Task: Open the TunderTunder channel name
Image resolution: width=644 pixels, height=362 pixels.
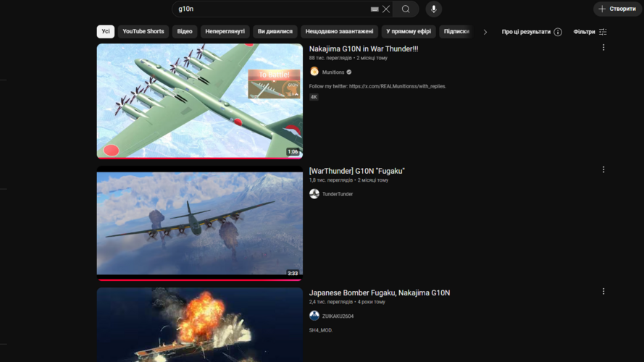Action: [338, 194]
